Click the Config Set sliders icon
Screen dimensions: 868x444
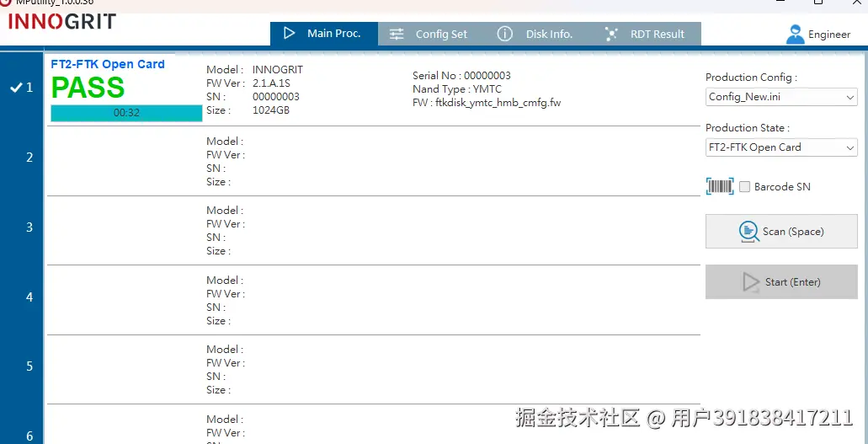[397, 35]
